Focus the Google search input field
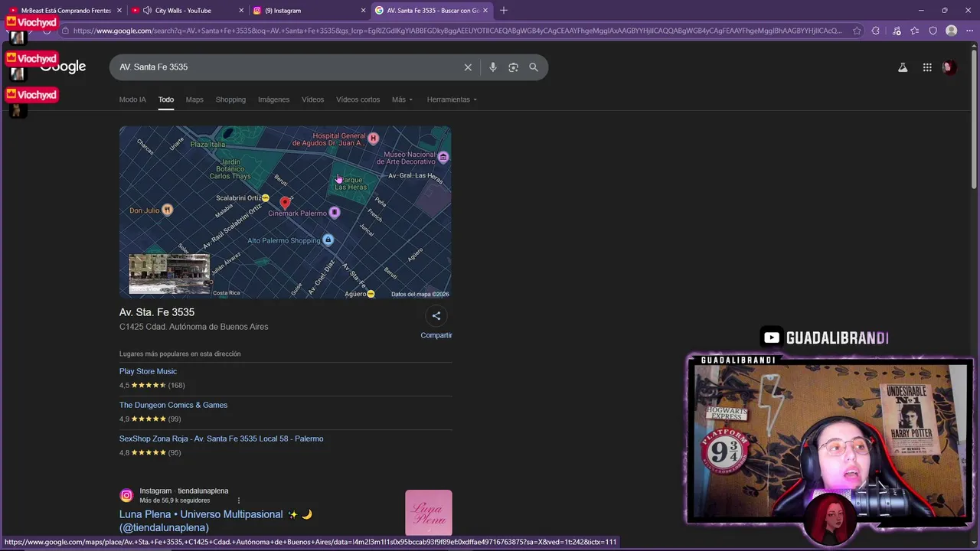Screen dimensions: 980x551 [x=287, y=67]
